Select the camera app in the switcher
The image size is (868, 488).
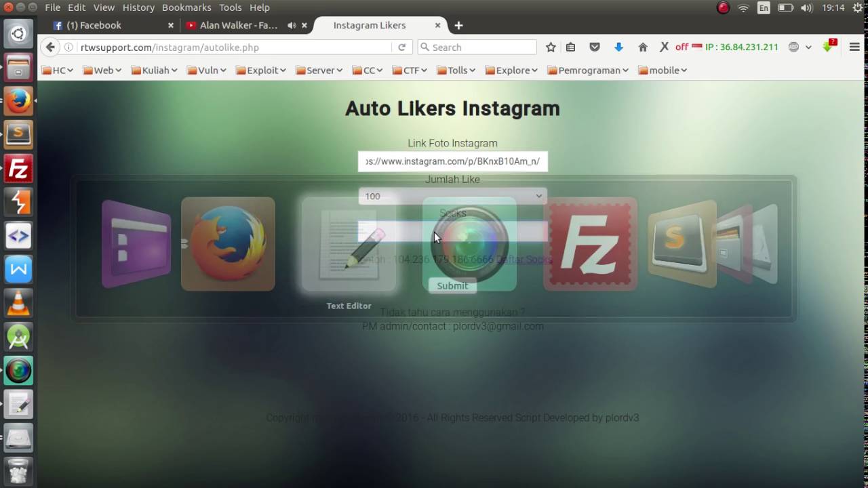point(469,244)
